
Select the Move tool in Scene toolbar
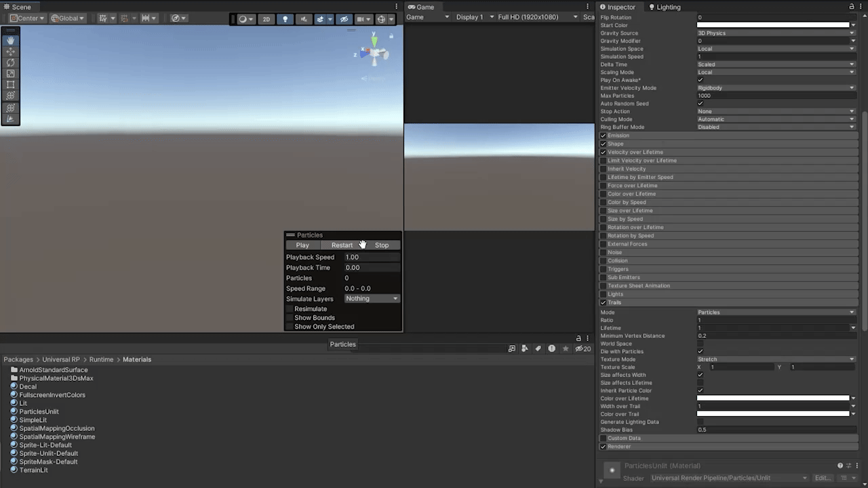tap(10, 52)
